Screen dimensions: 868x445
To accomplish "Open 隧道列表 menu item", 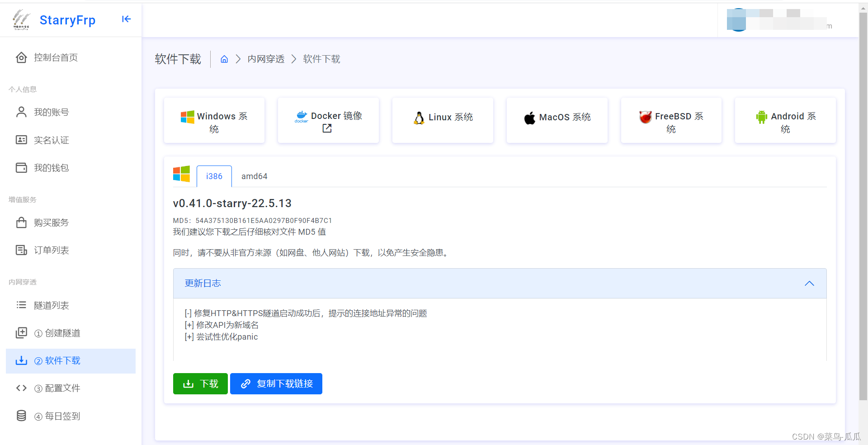I will point(71,305).
